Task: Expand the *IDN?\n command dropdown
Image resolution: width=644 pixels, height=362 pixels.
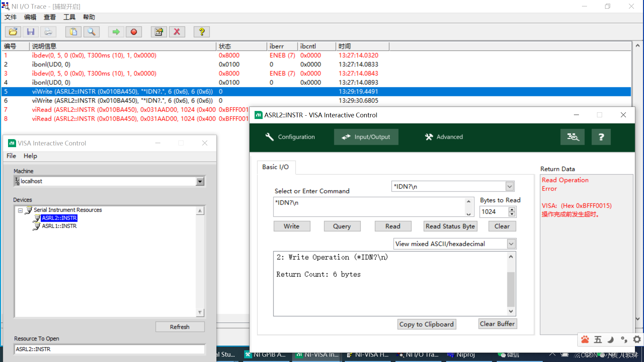Action: [x=509, y=186]
